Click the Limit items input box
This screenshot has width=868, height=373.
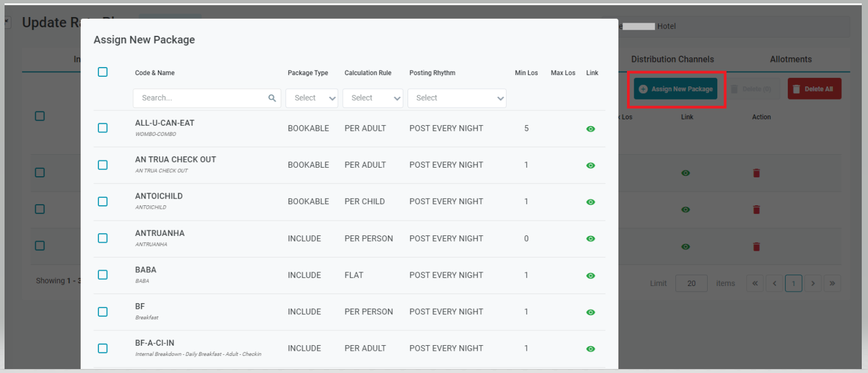691,283
